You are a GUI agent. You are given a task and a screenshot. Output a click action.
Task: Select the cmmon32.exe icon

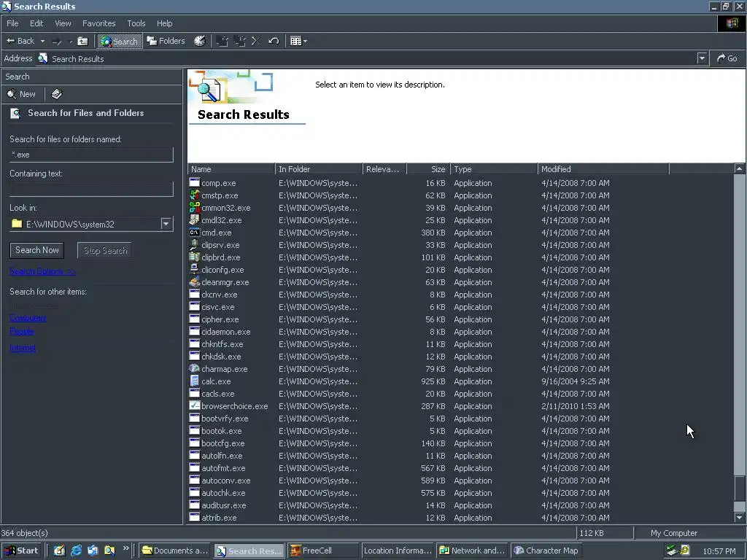194,208
